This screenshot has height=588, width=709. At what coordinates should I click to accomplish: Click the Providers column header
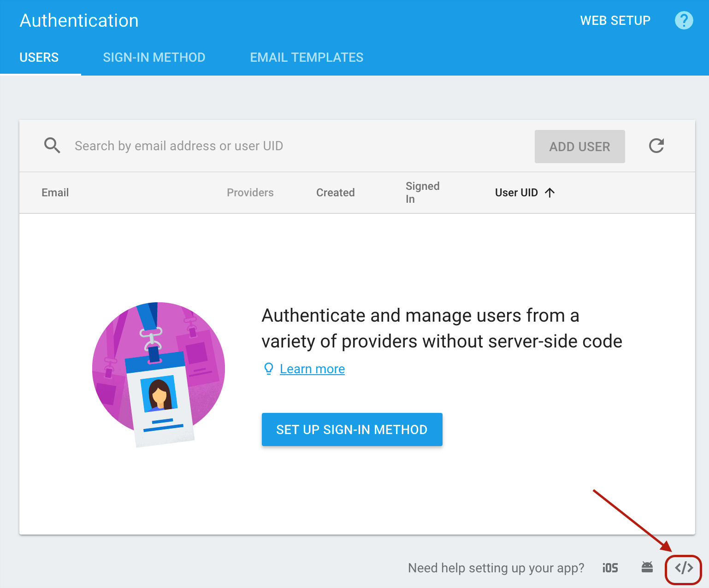click(x=250, y=193)
